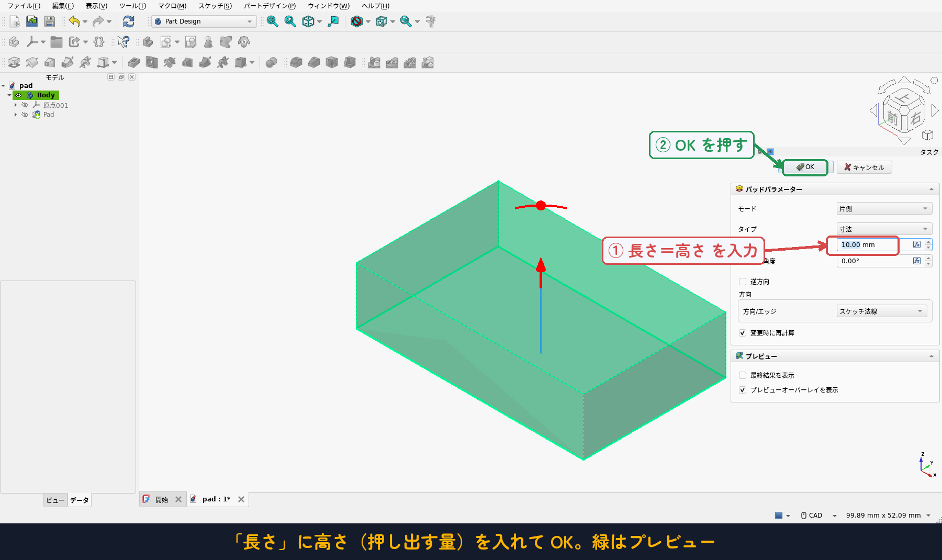Open the 編集 menu

point(63,6)
